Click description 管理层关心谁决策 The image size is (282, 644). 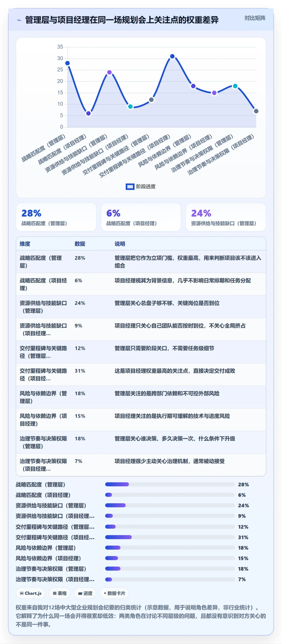point(175,439)
